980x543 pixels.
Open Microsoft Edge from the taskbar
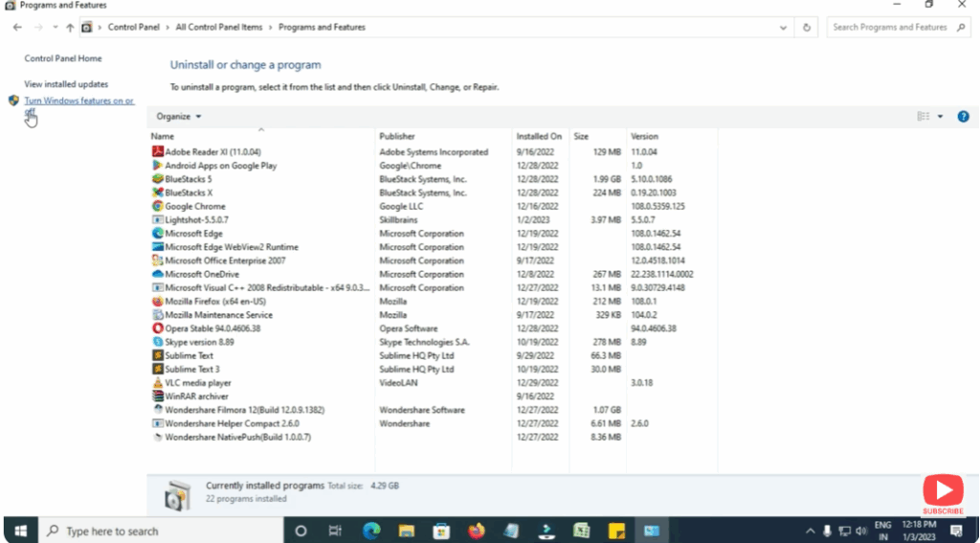[371, 531]
